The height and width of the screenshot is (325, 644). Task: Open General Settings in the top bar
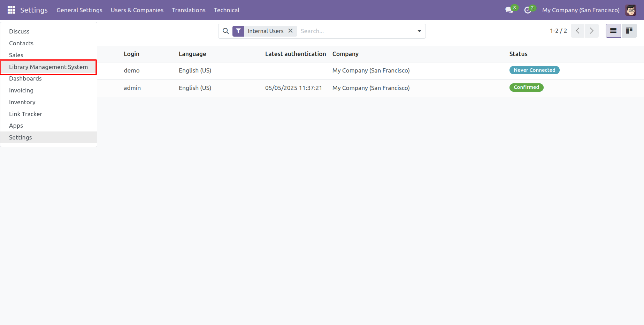click(79, 10)
